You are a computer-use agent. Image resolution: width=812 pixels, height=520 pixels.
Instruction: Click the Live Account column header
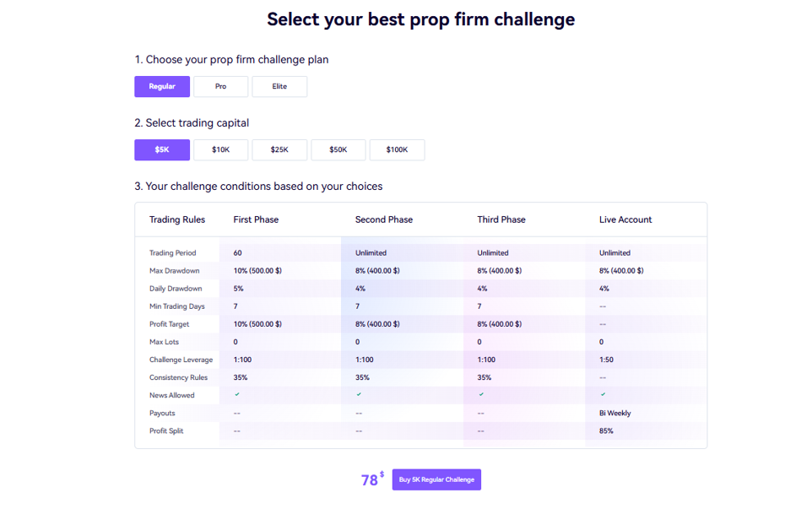(625, 219)
